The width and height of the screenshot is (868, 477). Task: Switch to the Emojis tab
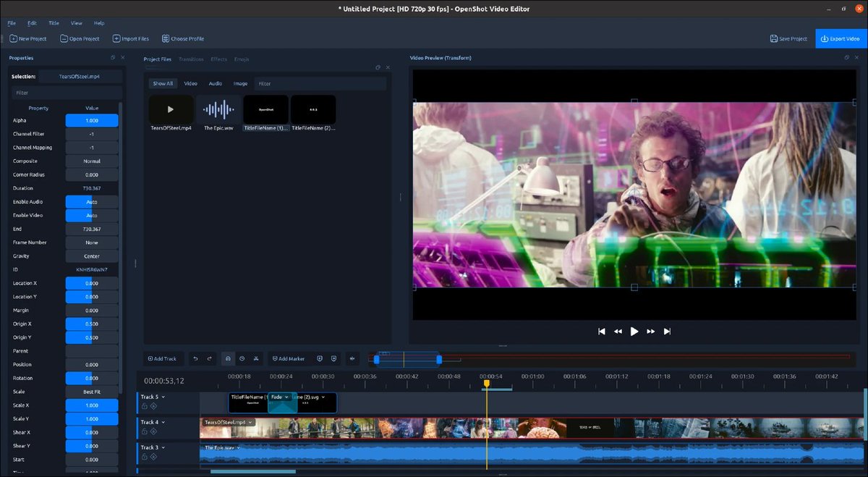pyautogui.click(x=242, y=59)
